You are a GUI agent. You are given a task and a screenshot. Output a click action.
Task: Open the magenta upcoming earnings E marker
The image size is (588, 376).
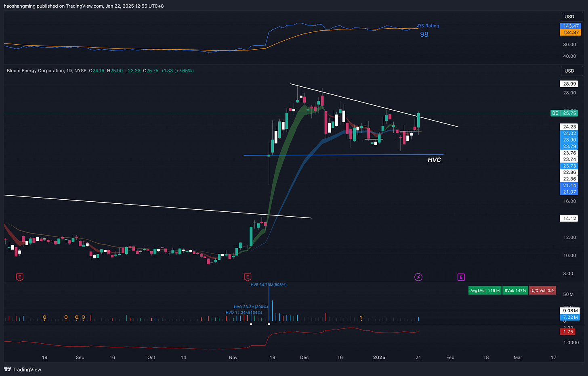coord(461,277)
